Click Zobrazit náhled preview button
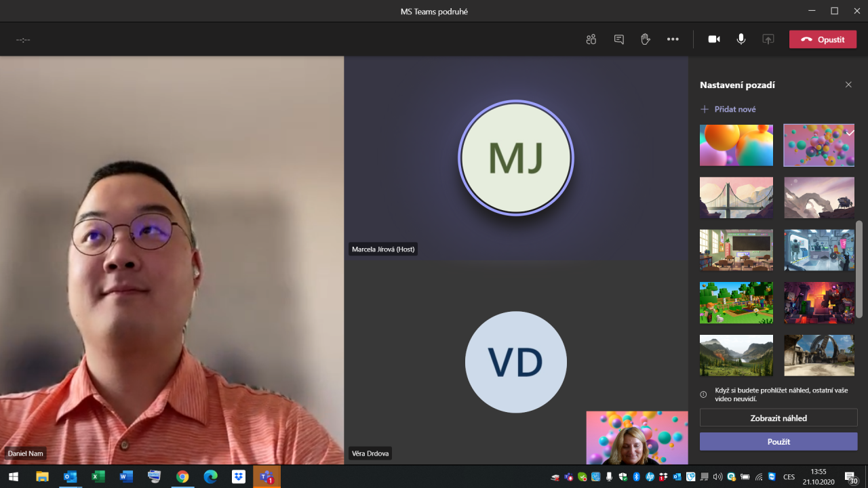The width and height of the screenshot is (868, 488). (778, 418)
